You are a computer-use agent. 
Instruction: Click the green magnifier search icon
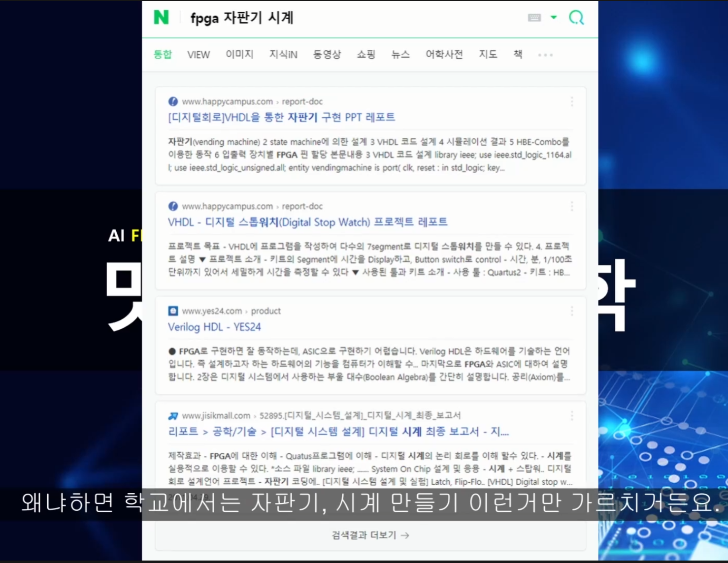pos(576,18)
